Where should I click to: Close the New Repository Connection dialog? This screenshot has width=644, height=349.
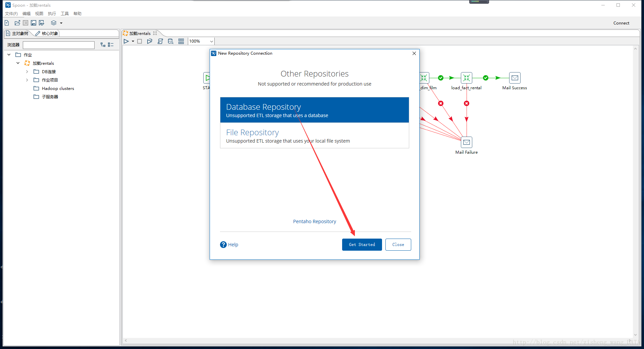coord(414,53)
